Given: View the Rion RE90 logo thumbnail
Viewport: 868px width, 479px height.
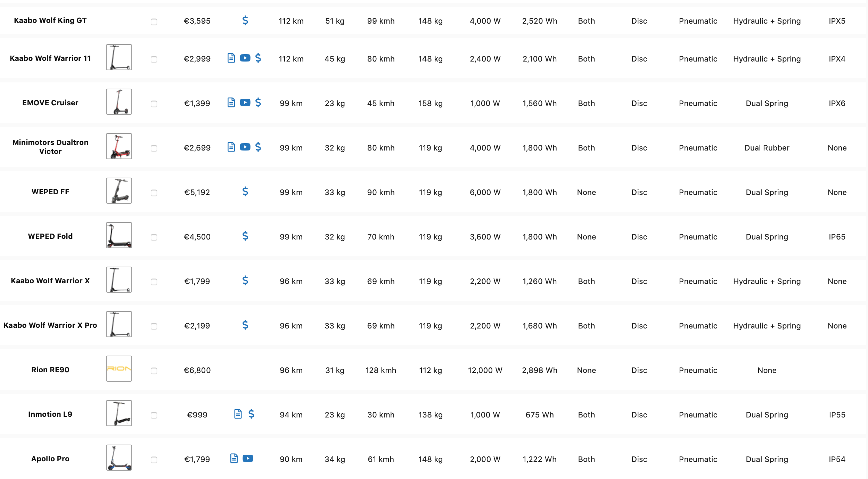Looking at the screenshot, I should tap(119, 368).
